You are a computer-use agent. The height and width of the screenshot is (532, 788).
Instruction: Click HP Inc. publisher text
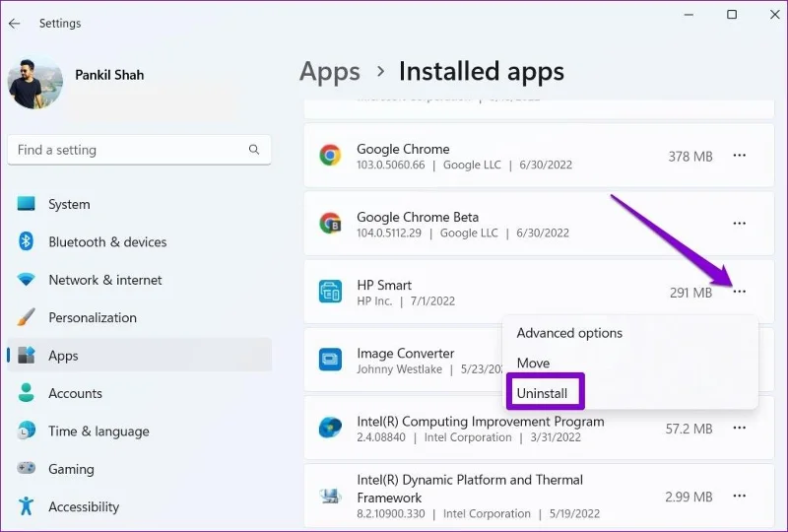coord(374,301)
